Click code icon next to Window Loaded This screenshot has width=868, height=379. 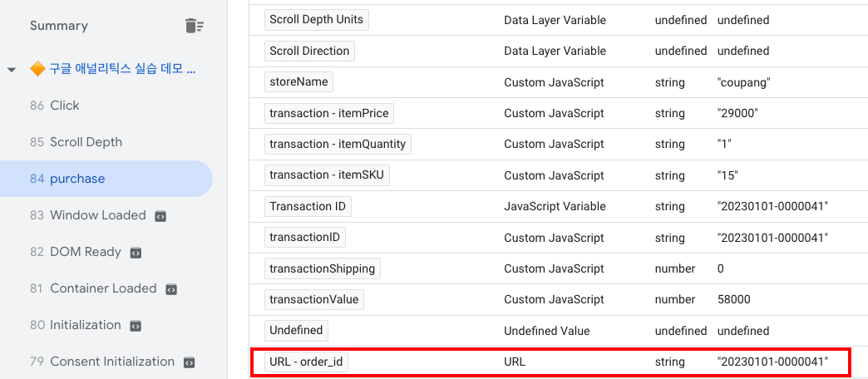[x=160, y=215]
